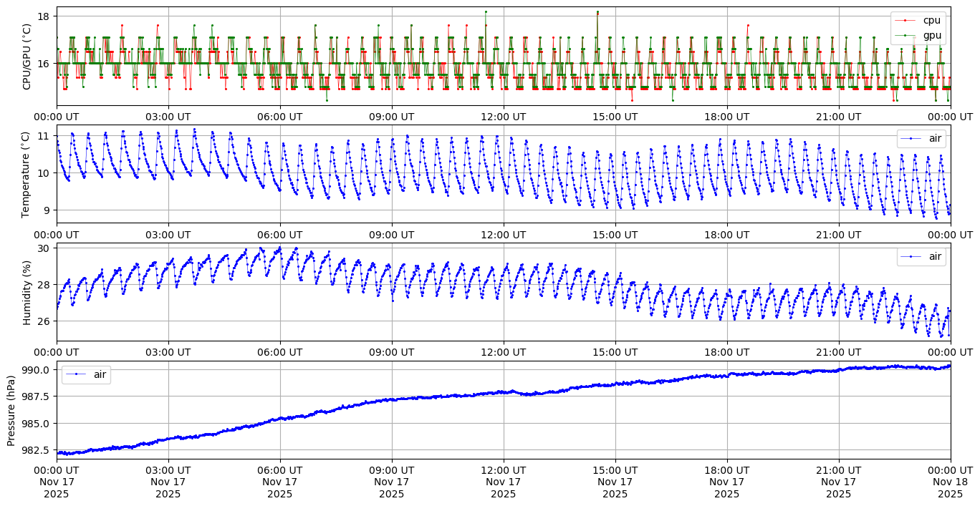Select the green gpu line marker in legend

905,35
